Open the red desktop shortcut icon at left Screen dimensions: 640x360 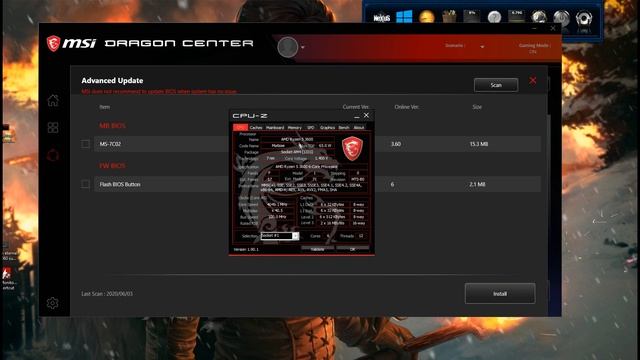pyautogui.click(x=7, y=273)
